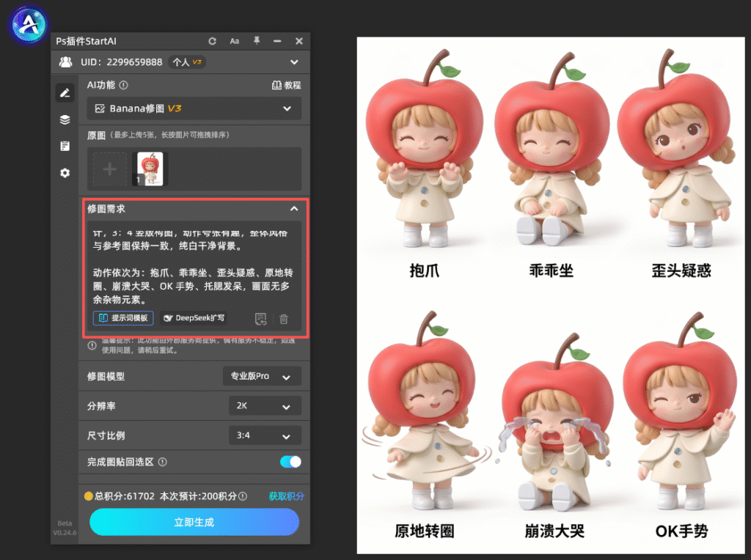Toggle the 完成图贴回选区 switch

click(x=290, y=462)
